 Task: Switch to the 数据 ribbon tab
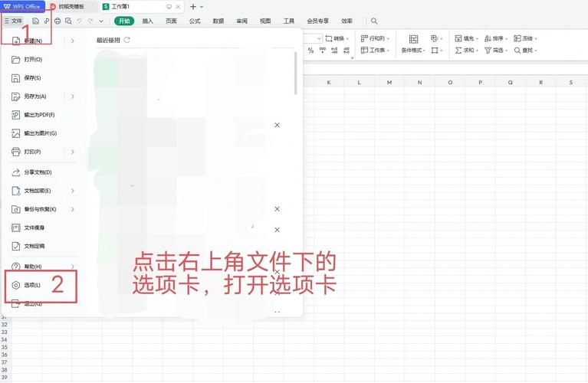(218, 21)
